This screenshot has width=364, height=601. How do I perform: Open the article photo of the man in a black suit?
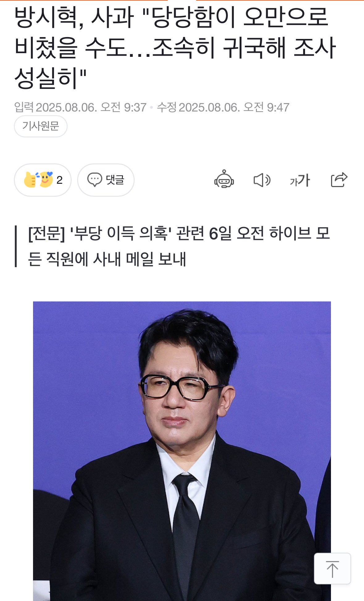click(182, 451)
